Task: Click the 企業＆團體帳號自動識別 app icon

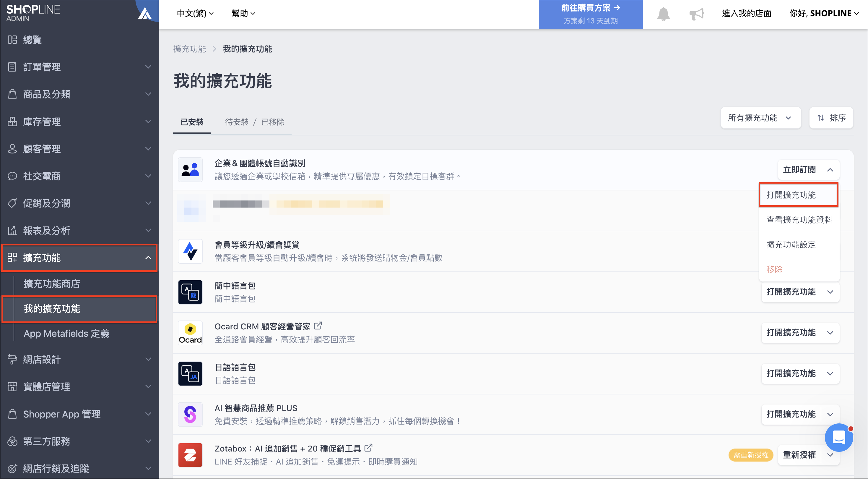Action: 190,170
